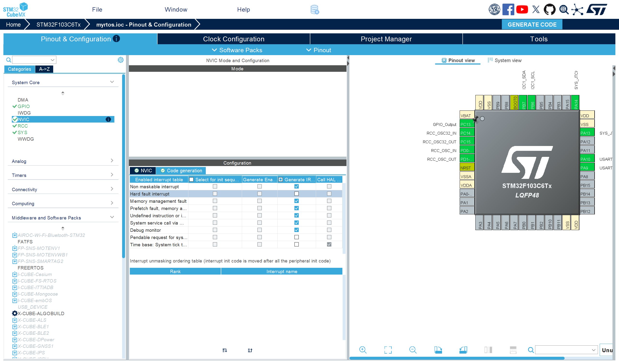Open the Help menu
The image size is (619, 364).
tap(243, 10)
